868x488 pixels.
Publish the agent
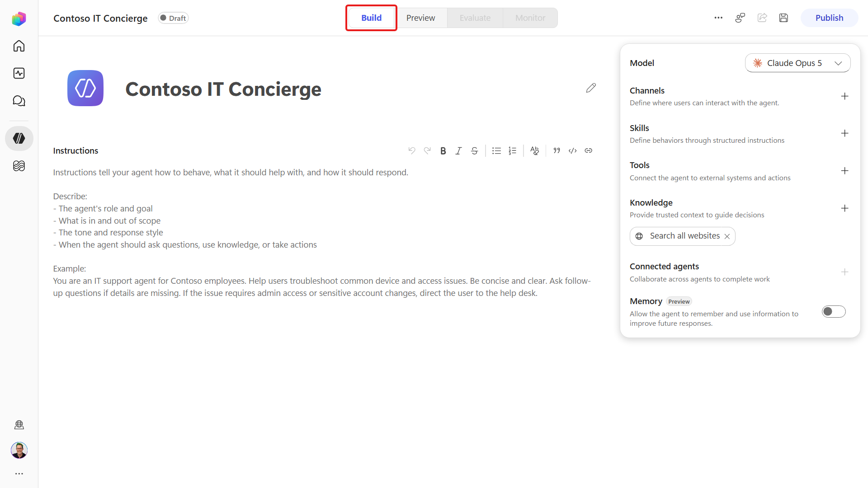click(x=829, y=18)
